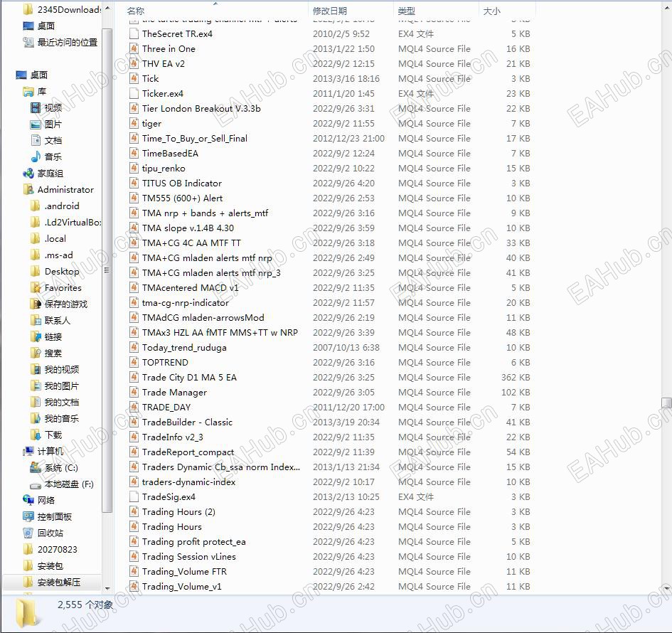The image size is (672, 633).
Task: Select Trade City D1 MA 5 EA file
Action: [x=189, y=377]
